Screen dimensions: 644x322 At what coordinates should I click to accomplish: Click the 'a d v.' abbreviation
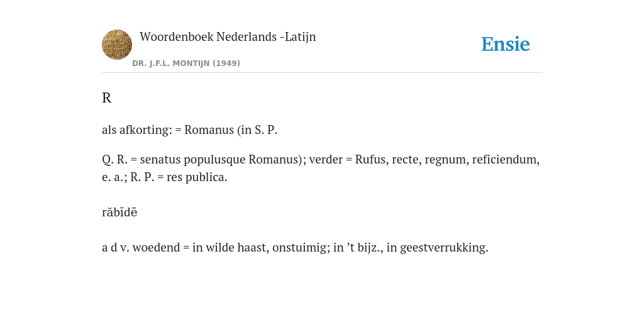tap(116, 248)
